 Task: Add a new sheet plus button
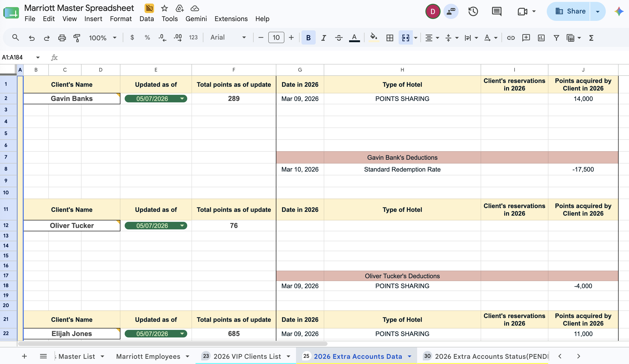pyautogui.click(x=24, y=356)
